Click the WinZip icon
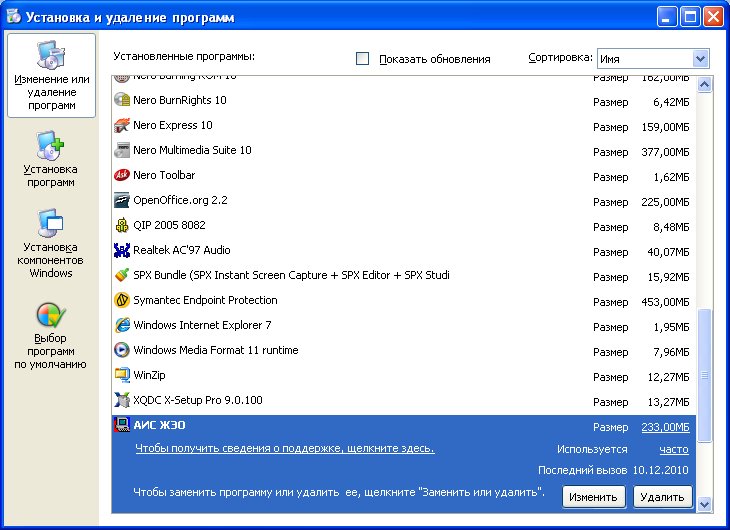 [x=122, y=375]
